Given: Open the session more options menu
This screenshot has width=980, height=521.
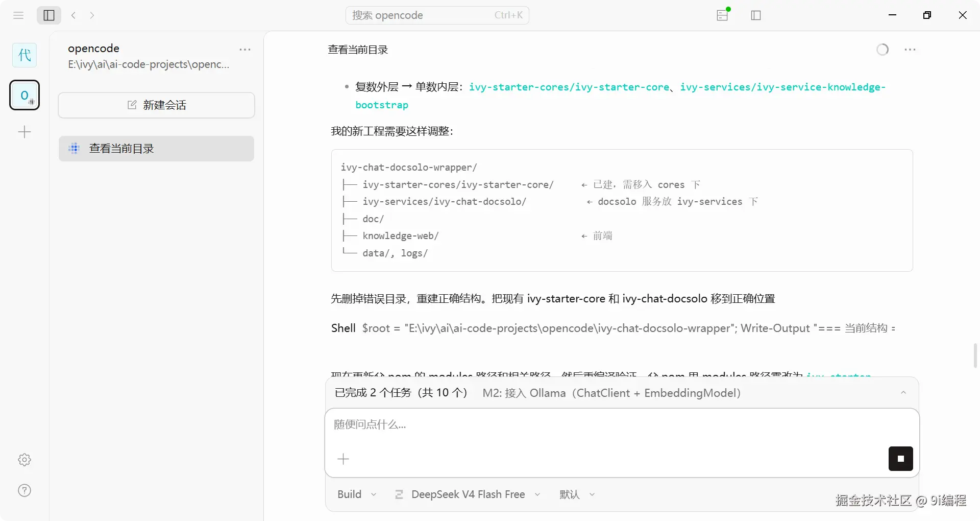Looking at the screenshot, I should pos(910,50).
